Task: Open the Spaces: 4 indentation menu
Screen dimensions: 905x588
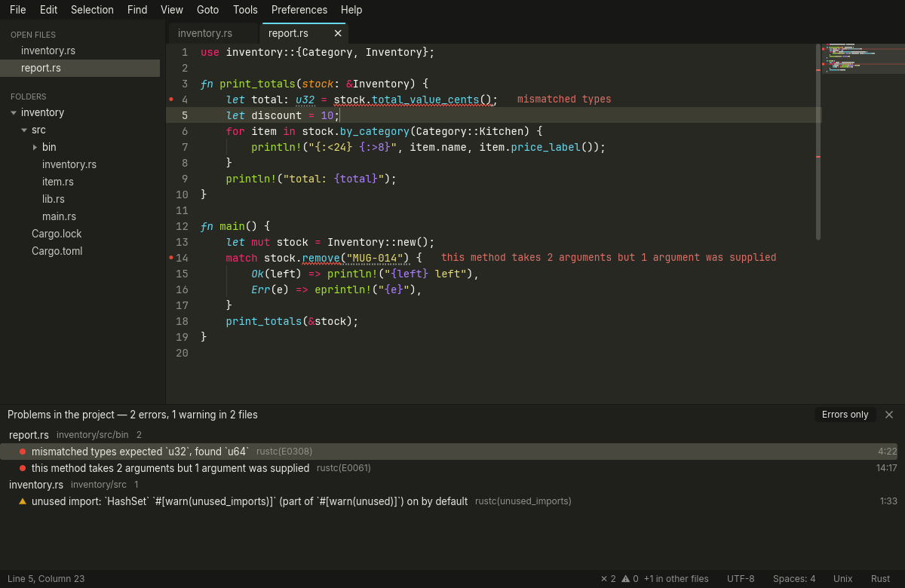Action: click(794, 579)
